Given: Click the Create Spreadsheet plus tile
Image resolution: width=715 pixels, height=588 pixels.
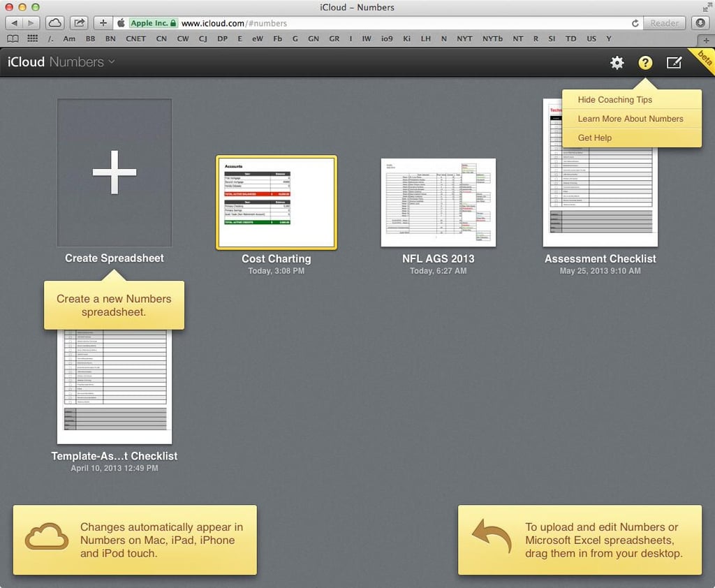Looking at the screenshot, I should [115, 173].
